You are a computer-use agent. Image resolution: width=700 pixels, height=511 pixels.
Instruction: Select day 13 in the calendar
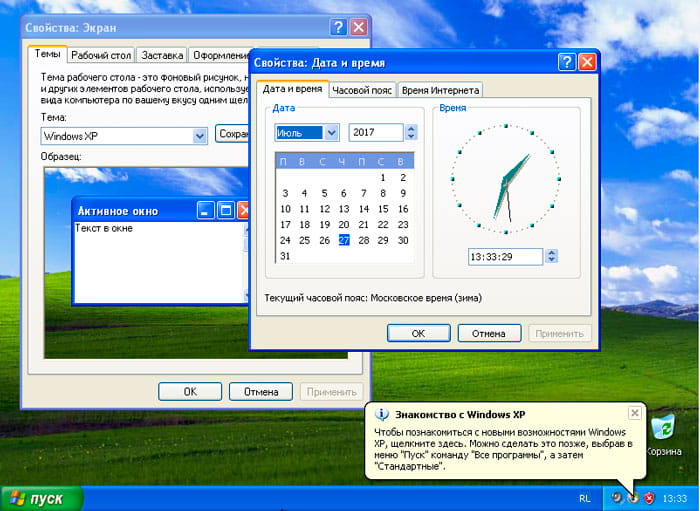click(344, 209)
